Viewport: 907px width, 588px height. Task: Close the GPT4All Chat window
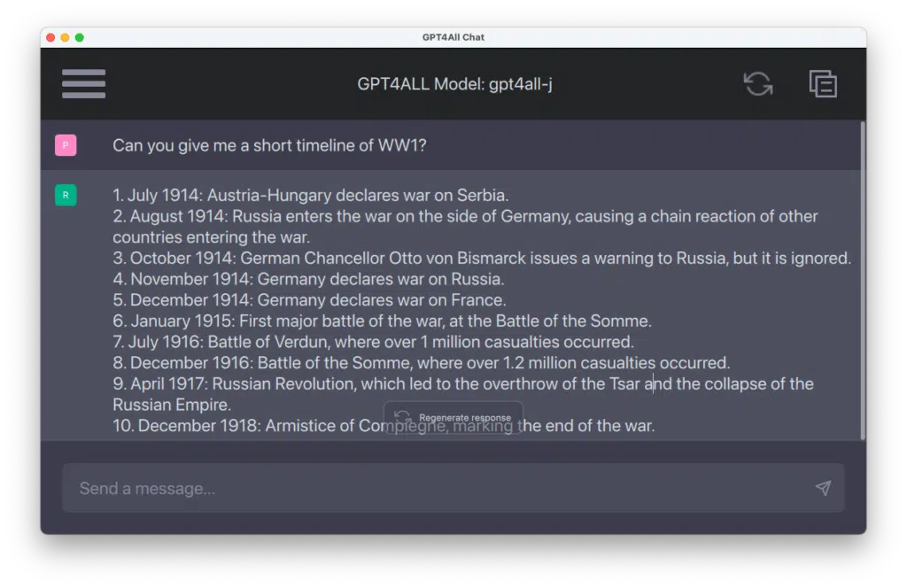(50, 37)
